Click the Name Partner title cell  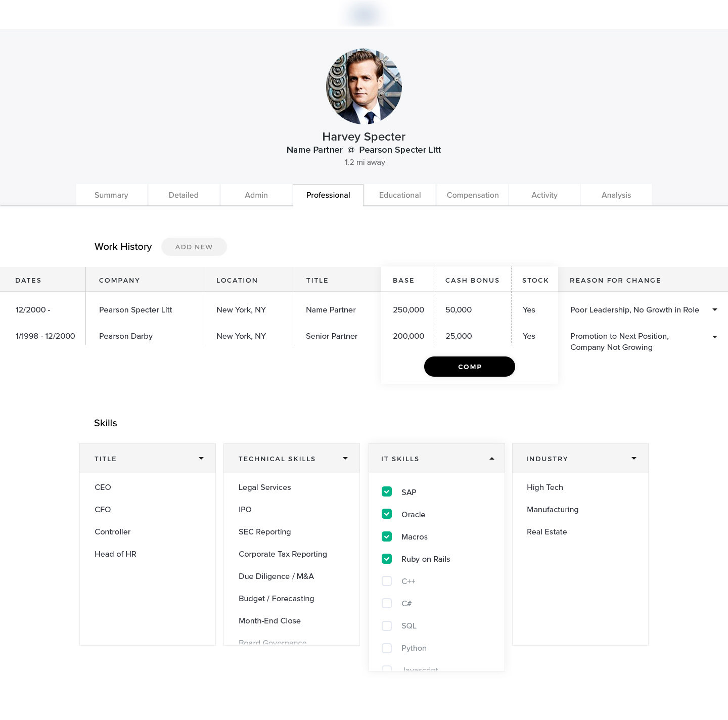click(331, 310)
